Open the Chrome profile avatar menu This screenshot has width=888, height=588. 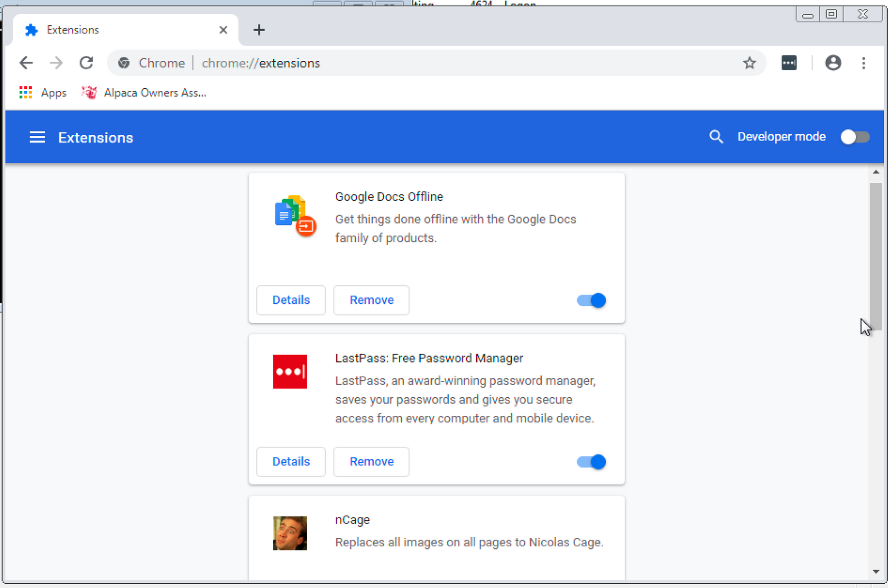coord(833,63)
